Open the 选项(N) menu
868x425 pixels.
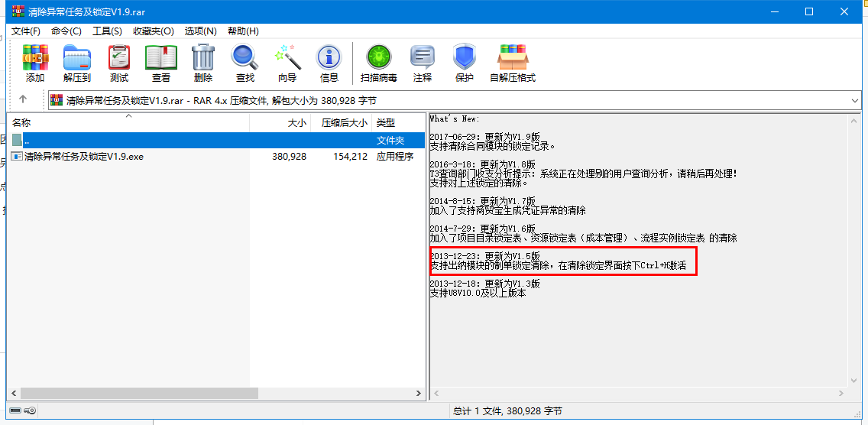(x=201, y=31)
